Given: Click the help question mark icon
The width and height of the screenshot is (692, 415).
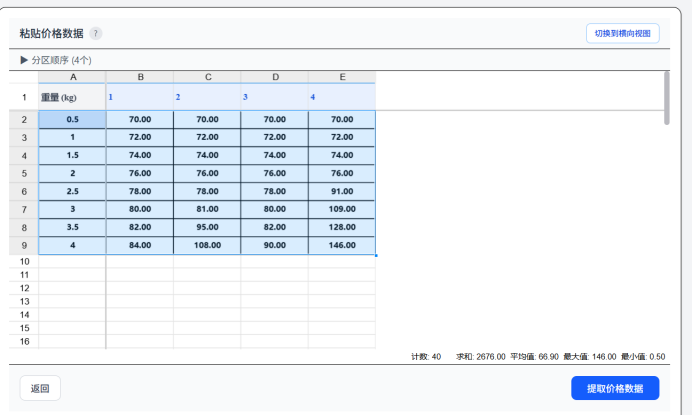Looking at the screenshot, I should pos(96,33).
